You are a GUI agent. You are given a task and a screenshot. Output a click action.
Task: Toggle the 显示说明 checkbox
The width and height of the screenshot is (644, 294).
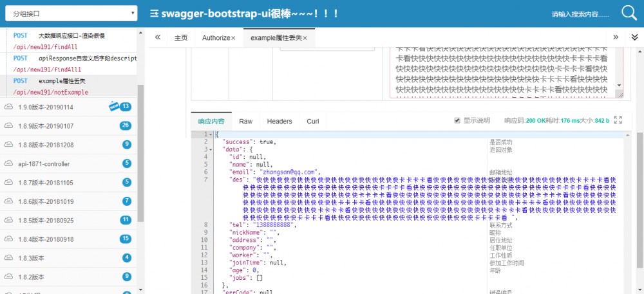click(457, 120)
